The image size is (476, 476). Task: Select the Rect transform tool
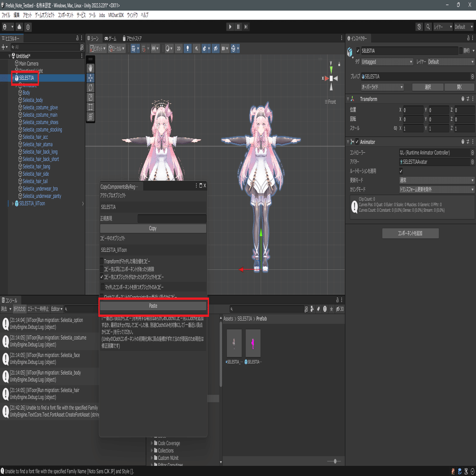click(x=90, y=107)
